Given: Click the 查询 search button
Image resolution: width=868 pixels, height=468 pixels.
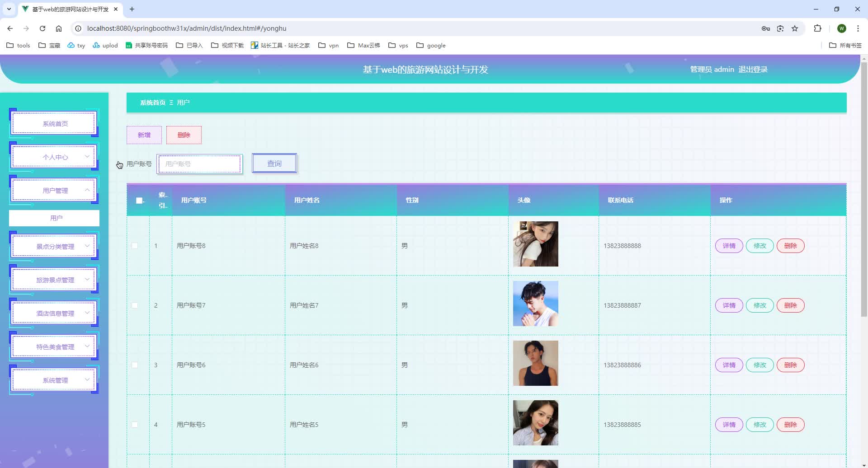Looking at the screenshot, I should point(274,164).
